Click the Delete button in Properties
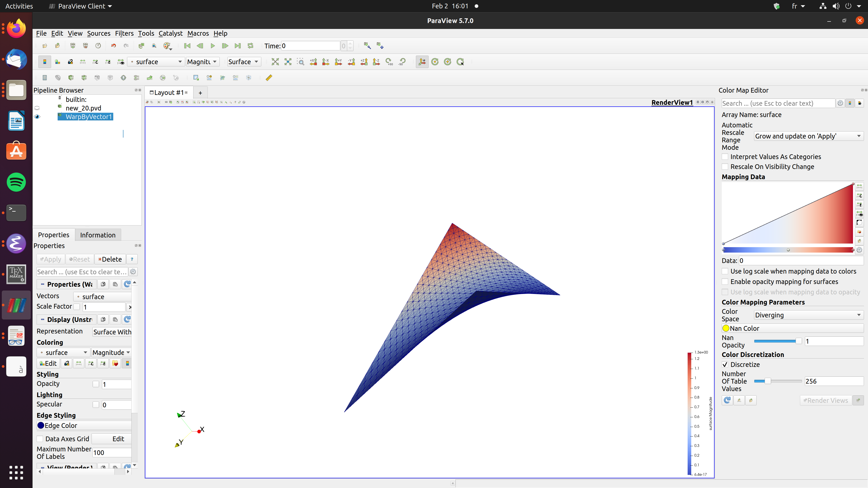This screenshot has height=488, width=868. [110, 259]
